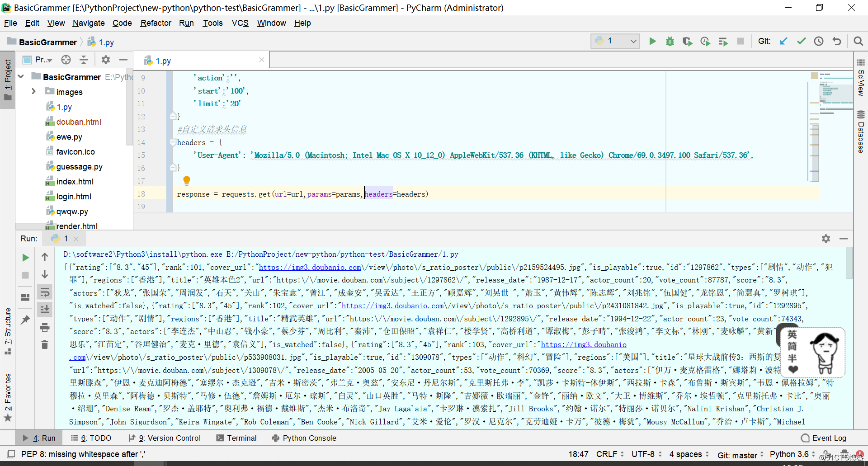The image size is (868, 466).
Task: Open douban.html in the project tree
Action: [79, 122]
